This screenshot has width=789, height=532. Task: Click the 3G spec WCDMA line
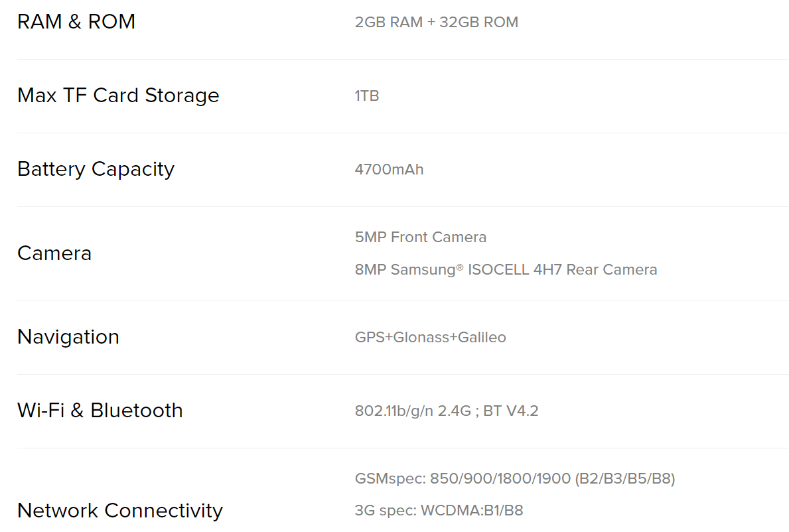pos(439,510)
